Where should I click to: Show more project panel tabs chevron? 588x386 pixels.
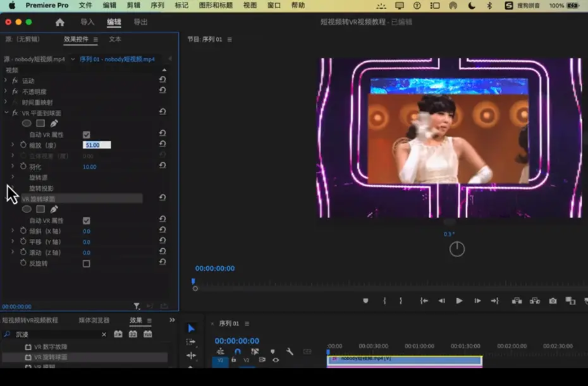pyautogui.click(x=172, y=320)
